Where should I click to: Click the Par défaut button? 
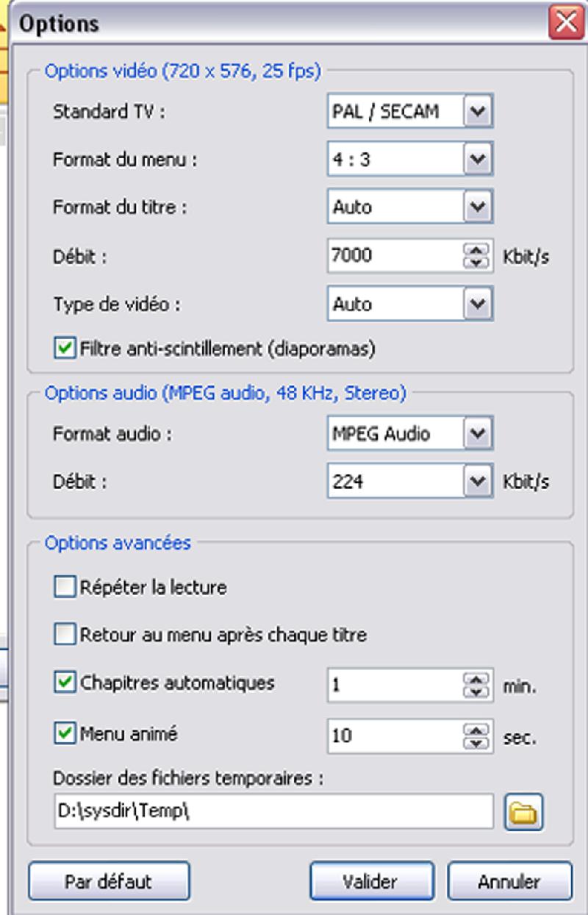pyautogui.click(x=108, y=881)
